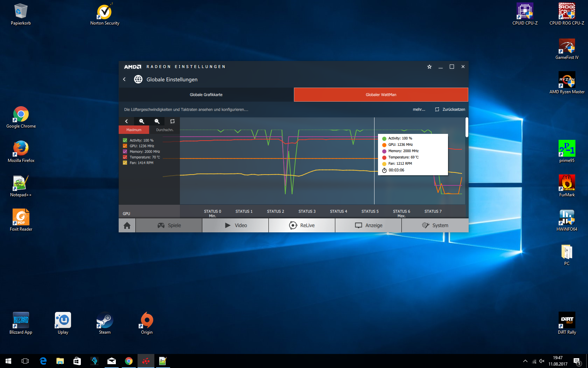Image resolution: width=588 pixels, height=368 pixels.
Task: Click the globe icon beside Globale Einstellungen
Action: [x=138, y=80]
